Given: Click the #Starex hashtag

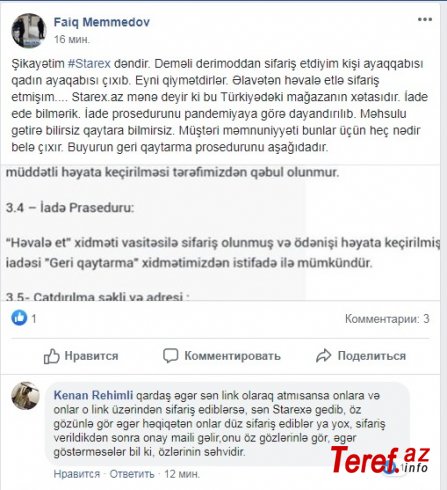Looking at the screenshot, I should click(89, 63).
